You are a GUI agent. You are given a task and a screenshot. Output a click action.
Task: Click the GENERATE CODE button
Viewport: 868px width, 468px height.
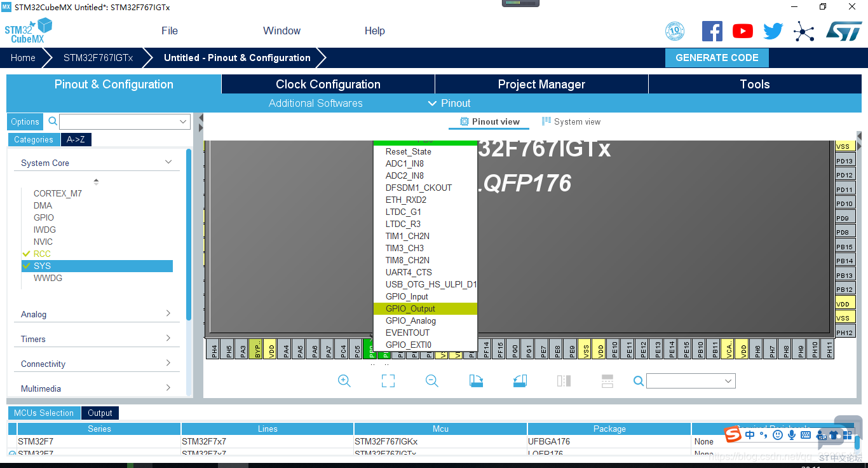click(717, 58)
